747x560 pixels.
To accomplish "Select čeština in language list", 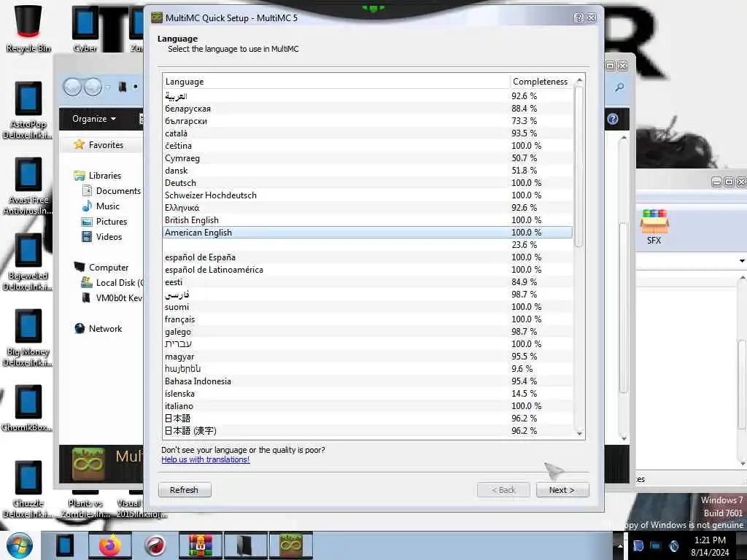I will [368, 146].
